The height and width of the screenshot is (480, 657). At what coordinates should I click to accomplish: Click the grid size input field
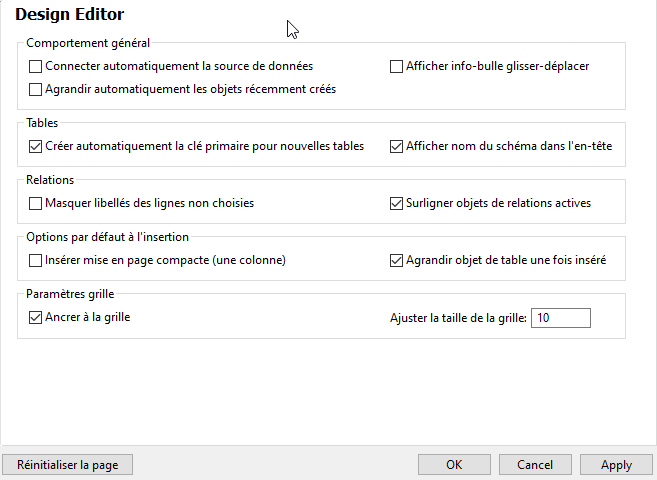[x=560, y=318]
